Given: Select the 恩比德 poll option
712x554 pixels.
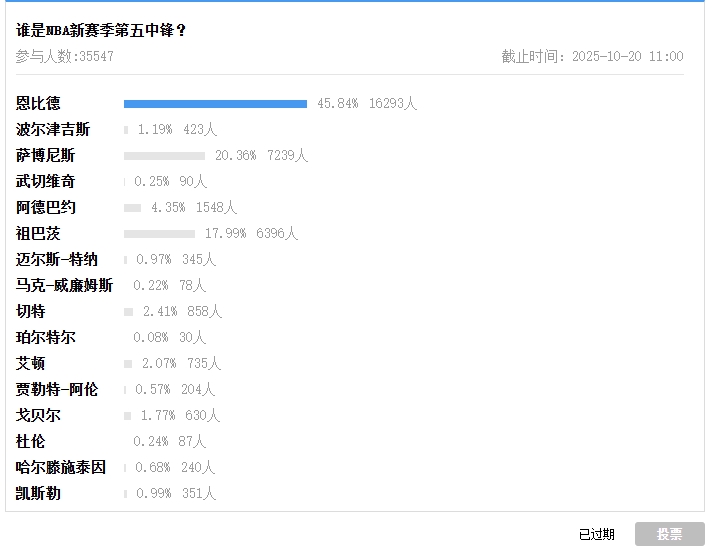Looking at the screenshot, I should 38,103.
